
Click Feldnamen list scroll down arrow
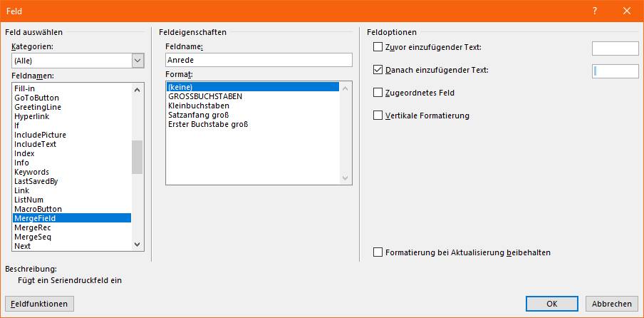click(x=137, y=245)
